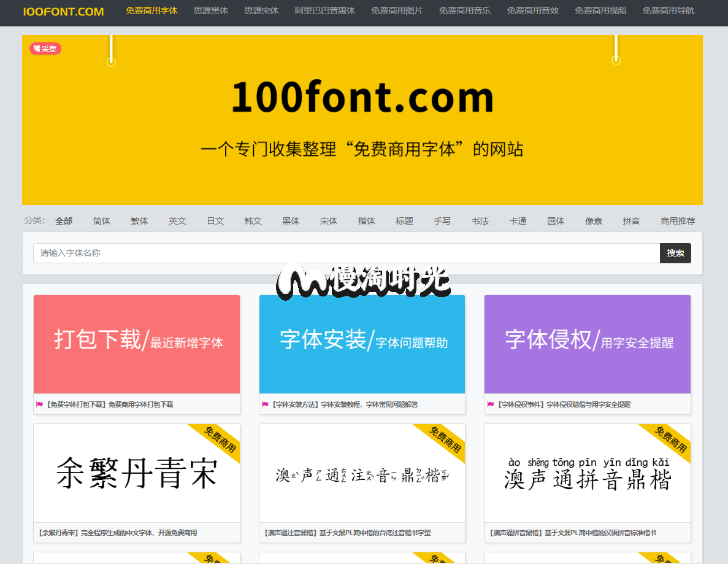The width and height of the screenshot is (728, 564).
Task: Open 余繁丹青宋 完全程序生成的中文字体 link
Action: click(117, 533)
